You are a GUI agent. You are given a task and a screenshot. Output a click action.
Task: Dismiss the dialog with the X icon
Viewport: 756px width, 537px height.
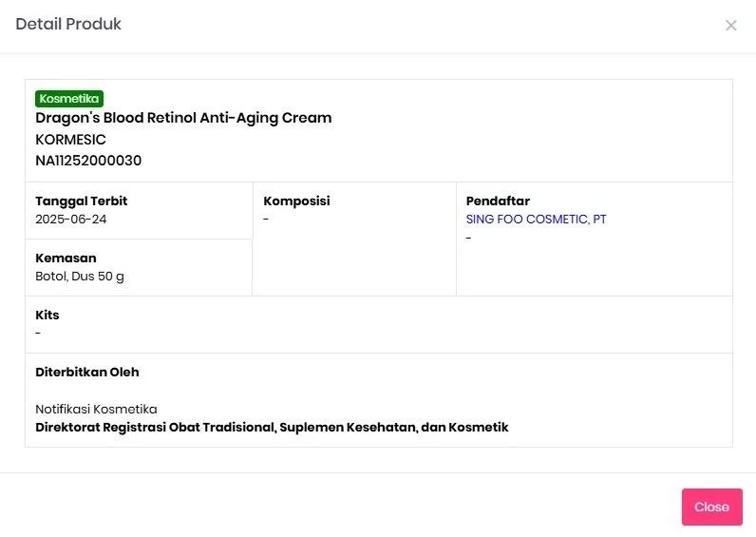pyautogui.click(x=730, y=26)
